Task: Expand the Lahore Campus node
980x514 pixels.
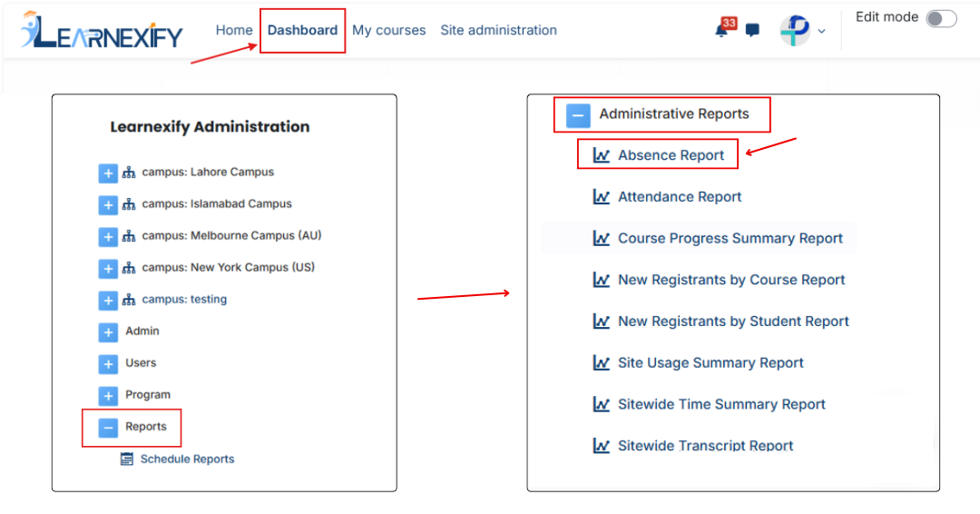Action: coord(108,173)
